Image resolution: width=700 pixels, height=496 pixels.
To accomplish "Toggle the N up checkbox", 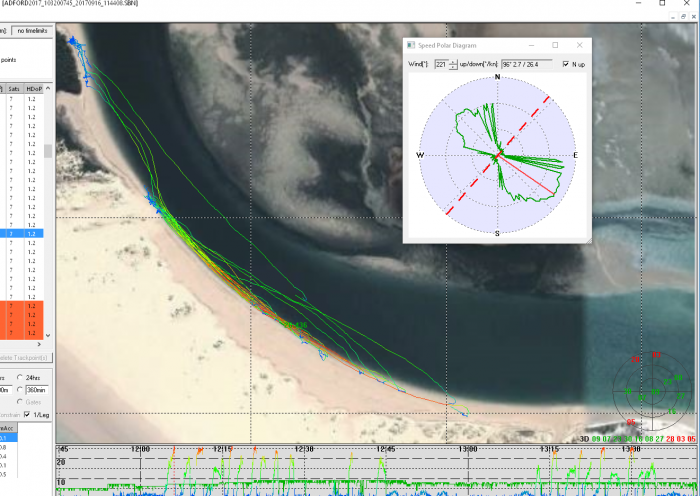I will 568,64.
